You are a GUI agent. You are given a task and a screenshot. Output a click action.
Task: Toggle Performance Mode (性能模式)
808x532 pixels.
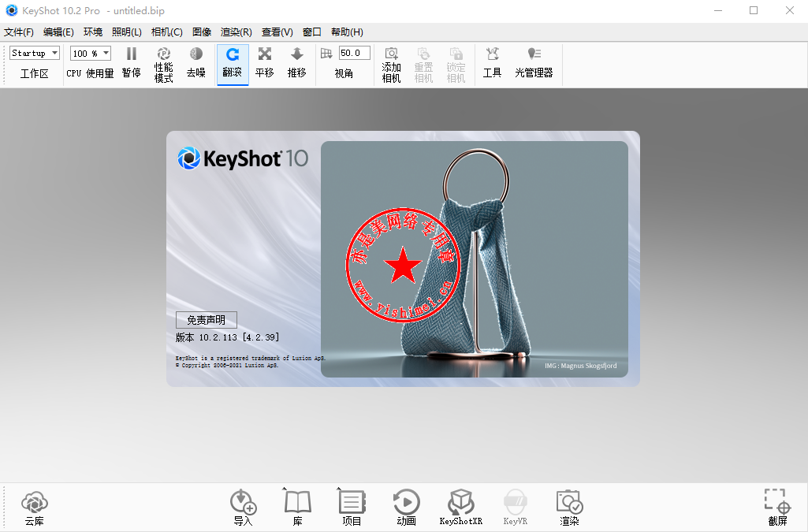(x=163, y=65)
